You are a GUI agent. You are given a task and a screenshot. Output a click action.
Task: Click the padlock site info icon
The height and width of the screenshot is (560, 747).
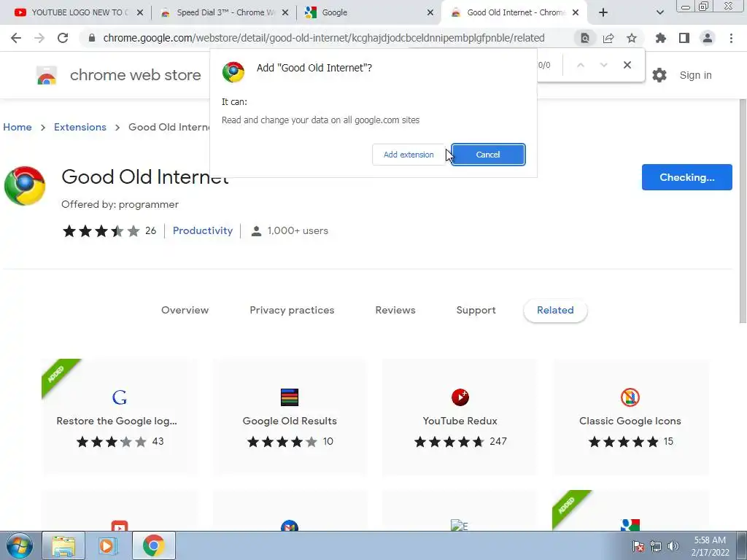coord(92,38)
